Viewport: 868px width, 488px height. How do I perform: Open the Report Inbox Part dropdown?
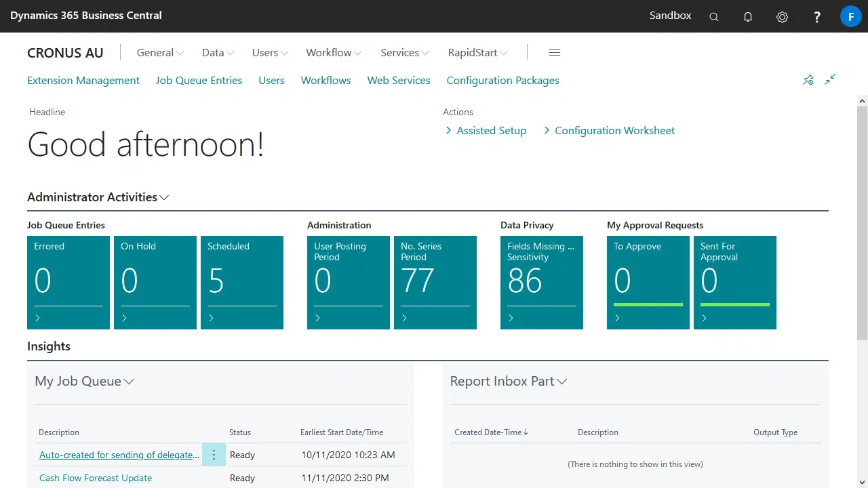tap(561, 382)
